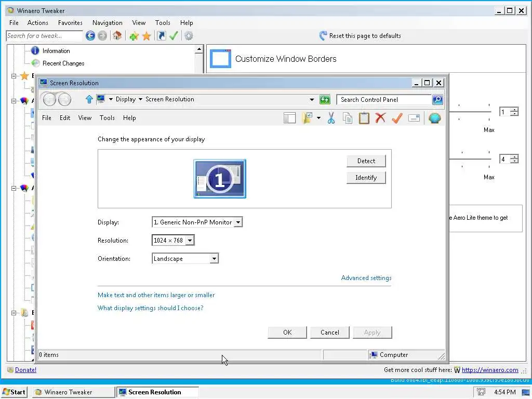Click the tray icon left of the clock

coord(481,392)
